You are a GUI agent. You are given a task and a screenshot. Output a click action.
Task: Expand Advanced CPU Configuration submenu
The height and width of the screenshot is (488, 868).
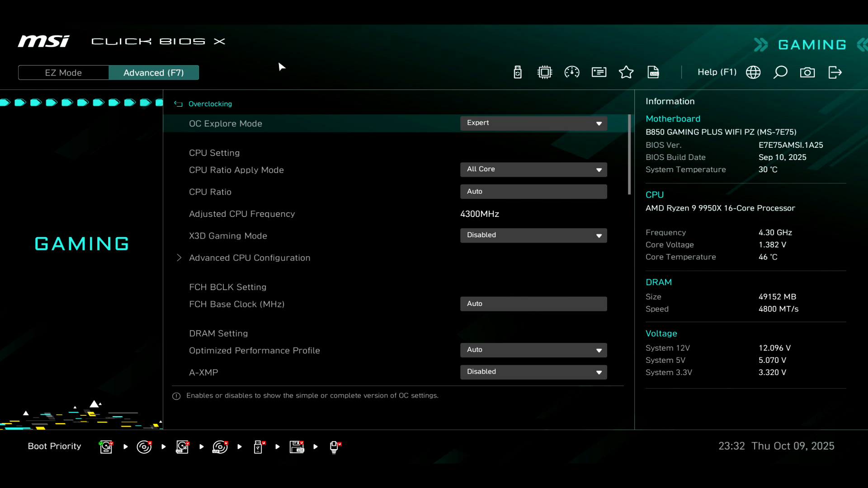click(x=249, y=258)
